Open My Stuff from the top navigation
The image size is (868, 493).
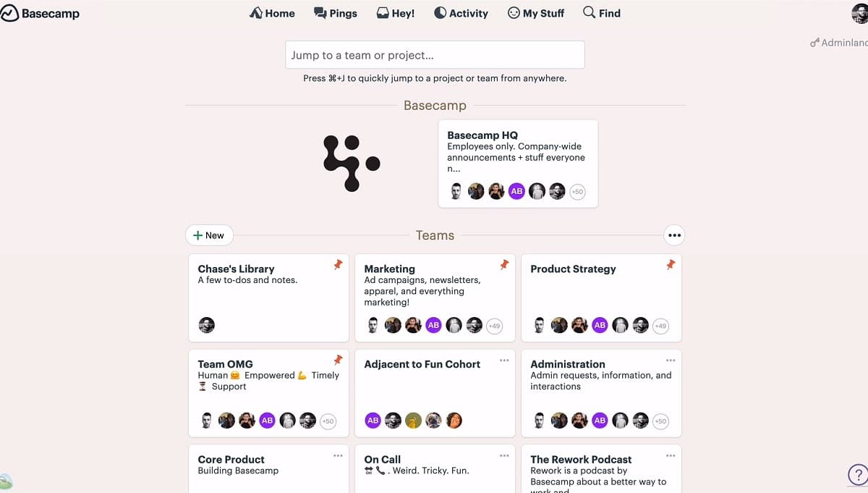click(x=535, y=12)
